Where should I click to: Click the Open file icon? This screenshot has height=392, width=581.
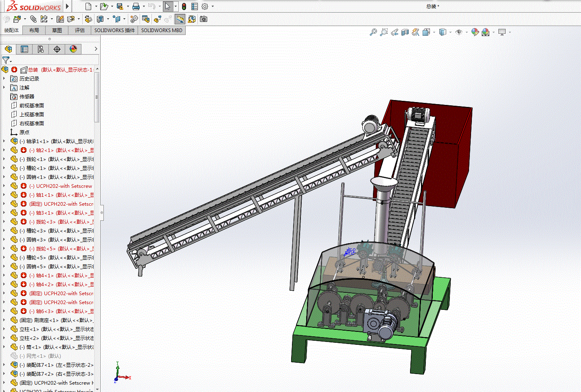[x=104, y=7]
